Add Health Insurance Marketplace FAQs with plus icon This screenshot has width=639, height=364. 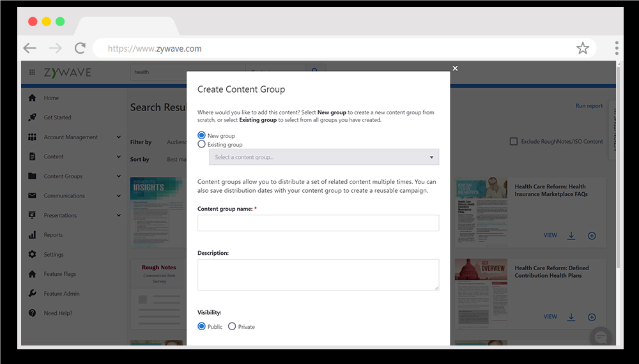[592, 236]
